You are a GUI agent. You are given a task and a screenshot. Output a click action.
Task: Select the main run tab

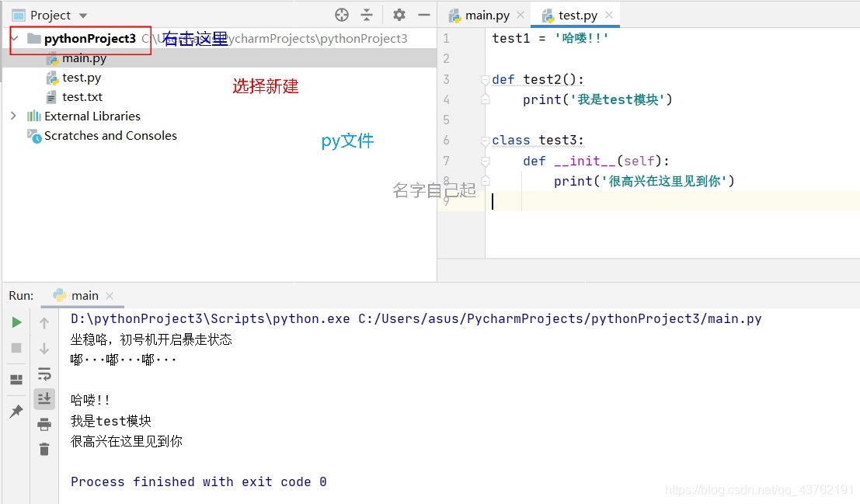[85, 296]
